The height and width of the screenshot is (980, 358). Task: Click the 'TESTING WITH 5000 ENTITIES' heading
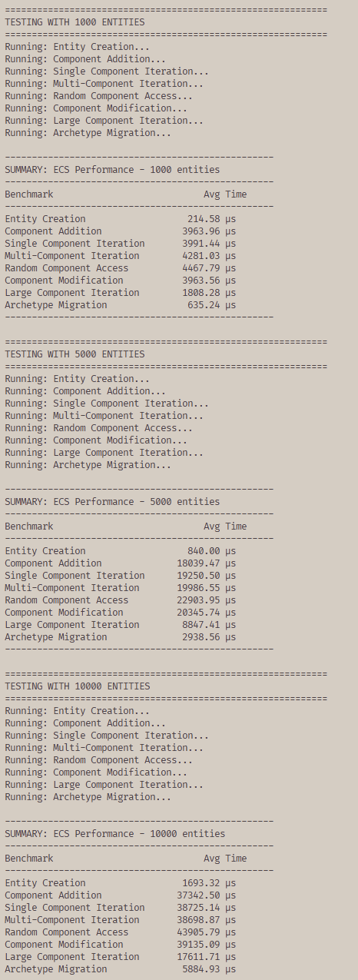pos(75,354)
